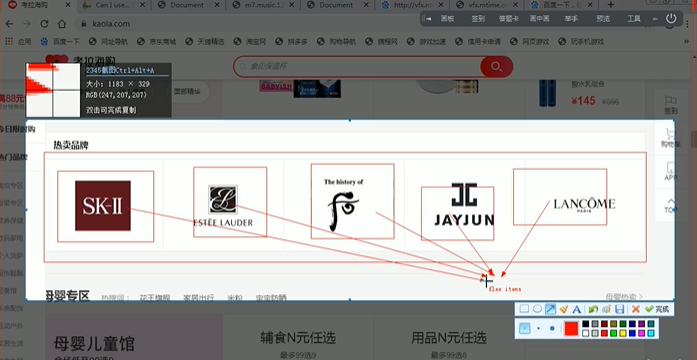
Task: Click the browser back arrow
Action: 9,24
